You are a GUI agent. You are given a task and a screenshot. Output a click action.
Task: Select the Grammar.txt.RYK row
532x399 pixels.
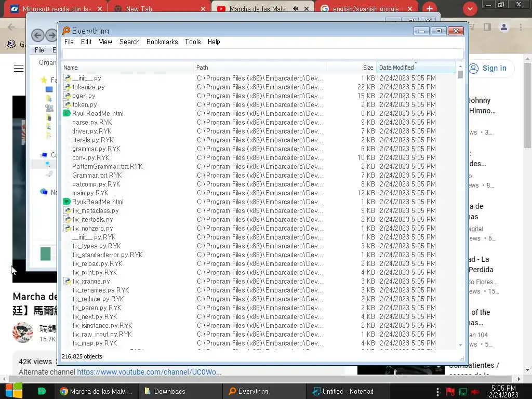[x=259, y=175]
